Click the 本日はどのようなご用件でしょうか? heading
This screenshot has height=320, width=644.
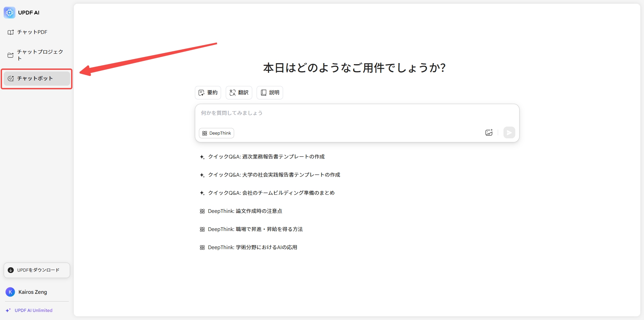point(355,68)
